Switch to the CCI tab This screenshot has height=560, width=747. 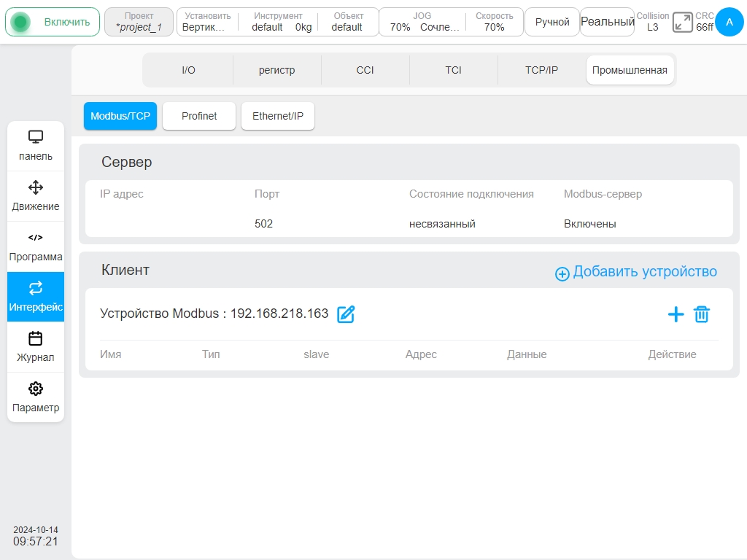click(365, 70)
